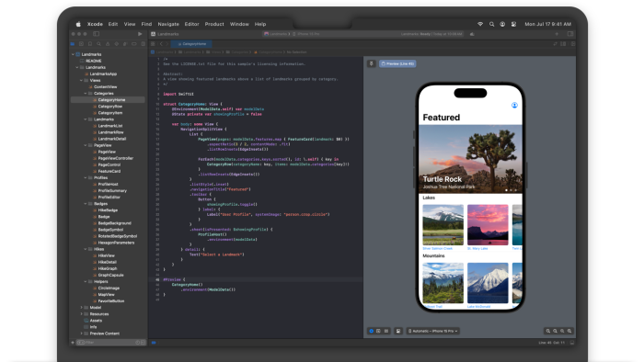Select Live preview mode button
Screen dimensions: 644x362
372,331
